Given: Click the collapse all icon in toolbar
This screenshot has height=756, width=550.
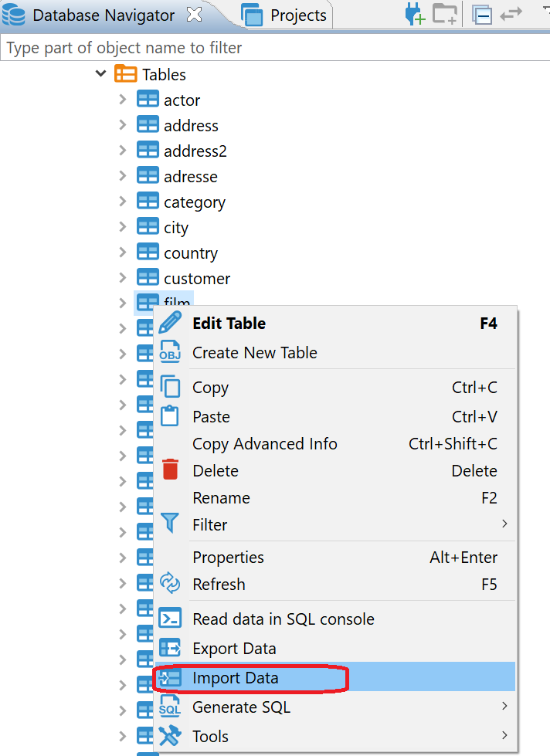Looking at the screenshot, I should click(x=482, y=13).
